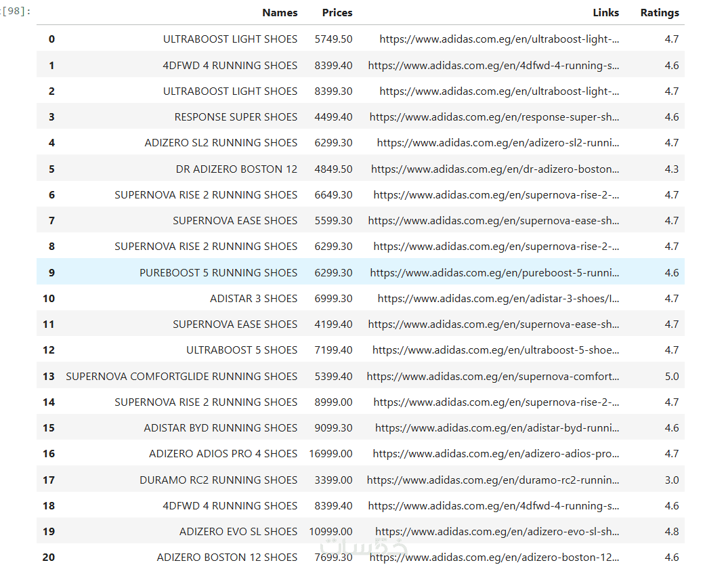Click the adizero-boston-12 link in row 20
This screenshot has height=567, width=728.
[494, 558]
